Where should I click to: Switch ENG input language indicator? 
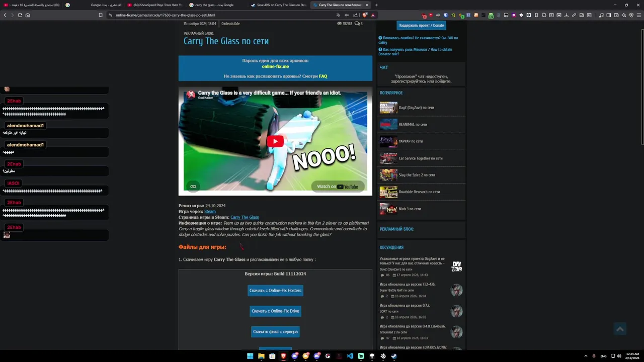[x=603, y=356]
